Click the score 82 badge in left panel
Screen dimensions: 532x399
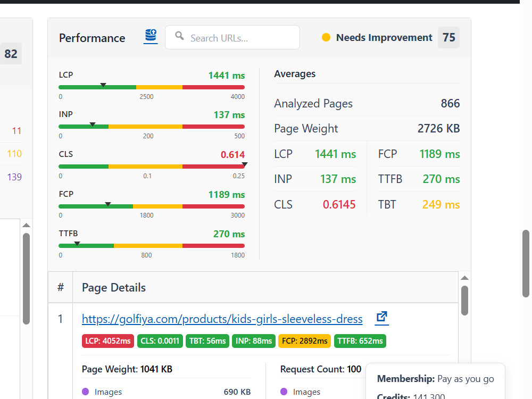(x=11, y=54)
